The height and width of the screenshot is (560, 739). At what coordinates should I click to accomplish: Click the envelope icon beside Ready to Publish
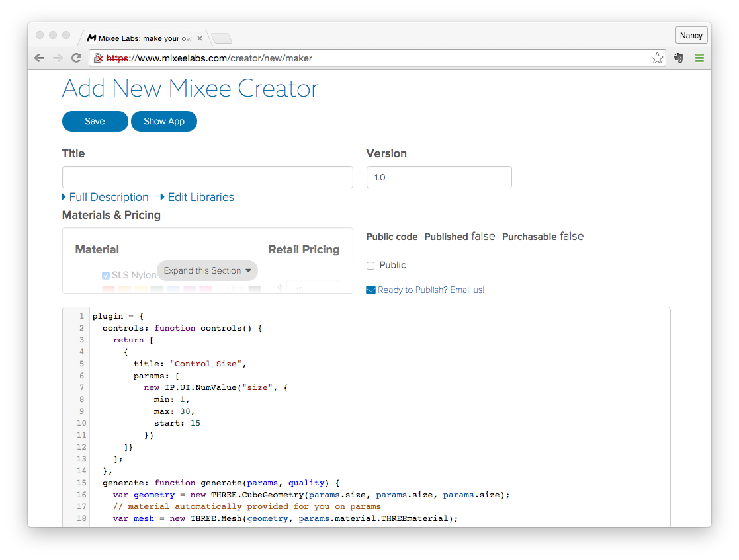click(x=370, y=290)
